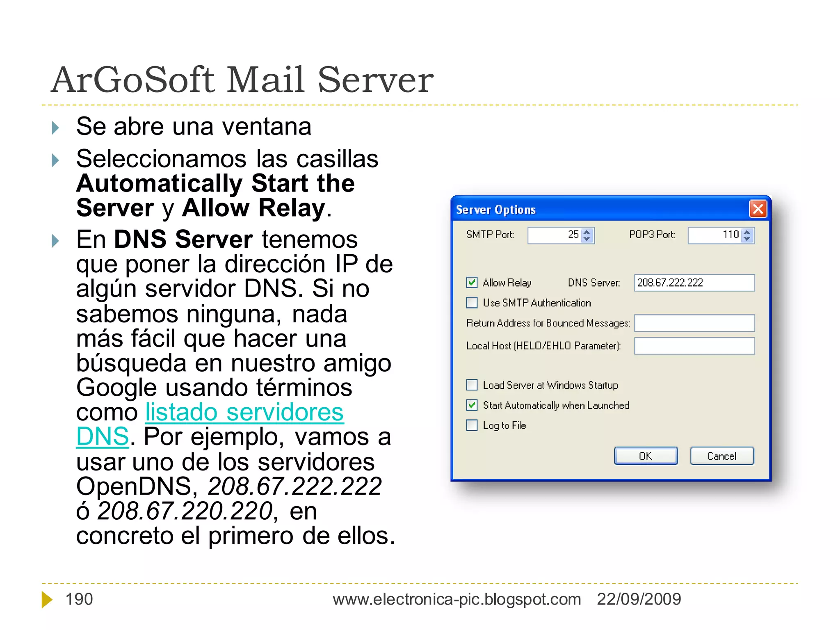Enable the Log to File checkbox
This screenshot has width=840, height=630.
472,425
